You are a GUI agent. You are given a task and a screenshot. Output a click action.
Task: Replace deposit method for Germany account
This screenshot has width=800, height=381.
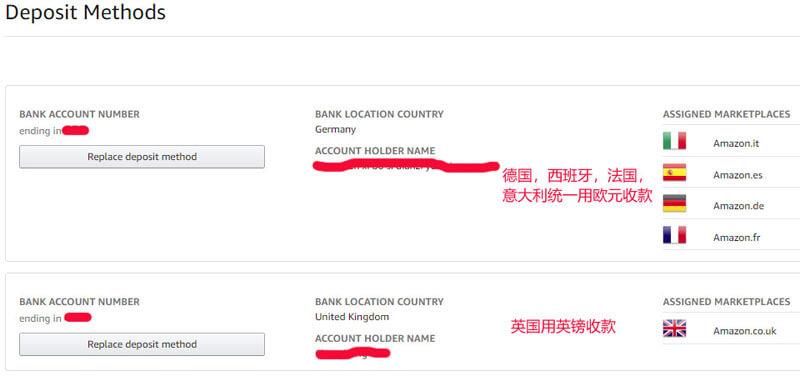tap(142, 157)
